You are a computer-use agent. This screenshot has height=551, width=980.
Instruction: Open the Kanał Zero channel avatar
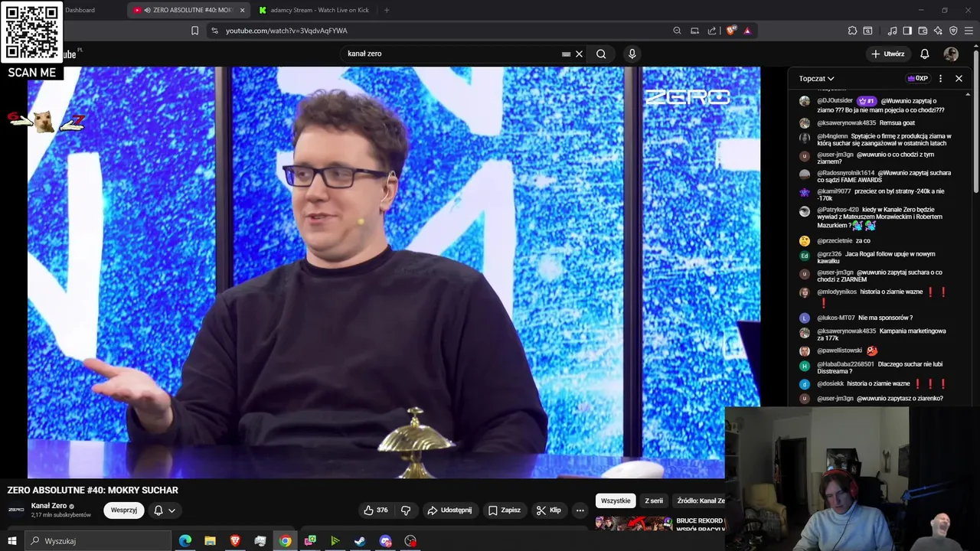click(16, 510)
